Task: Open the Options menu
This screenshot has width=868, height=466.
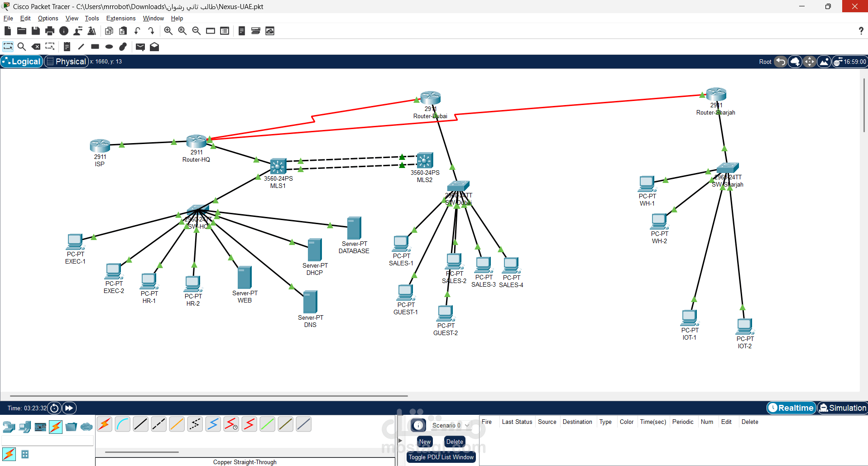Action: [x=48, y=18]
